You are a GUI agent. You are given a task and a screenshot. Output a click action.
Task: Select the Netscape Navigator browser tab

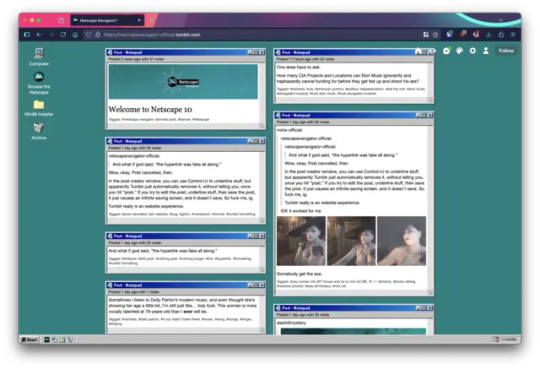point(107,20)
